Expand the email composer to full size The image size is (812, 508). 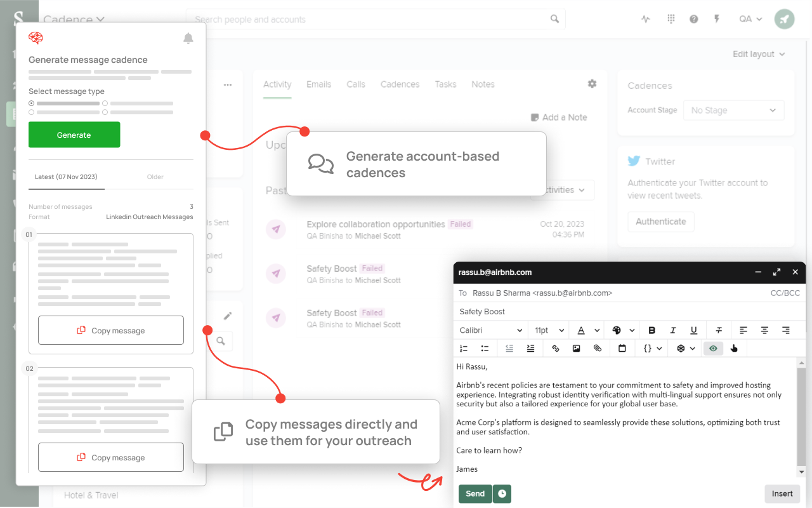click(x=776, y=272)
